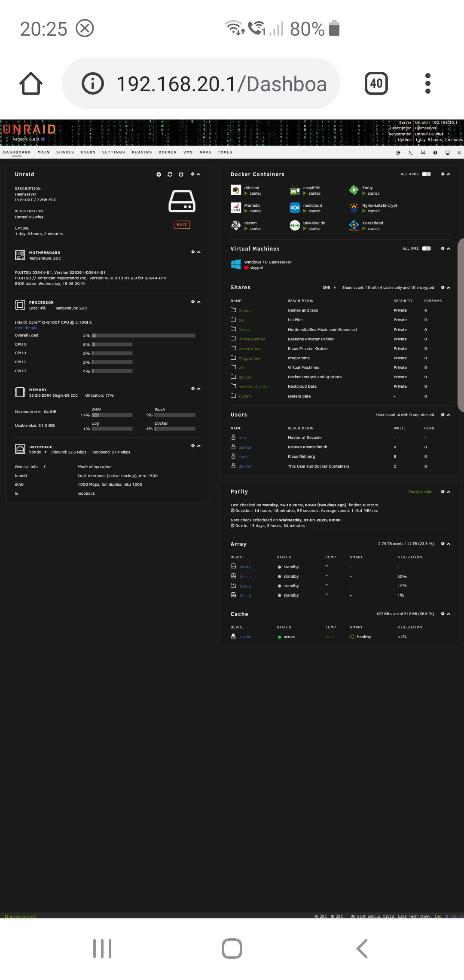Tap the Android back navigation button
The width and height of the screenshot is (464, 980).
point(362,949)
